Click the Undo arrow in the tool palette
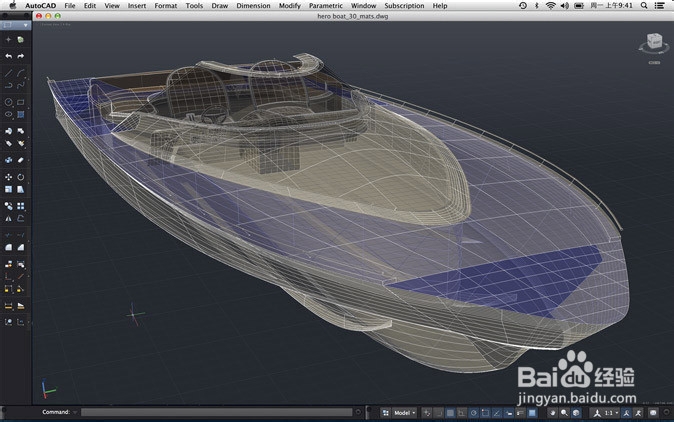The width and height of the screenshot is (674, 422). [9, 56]
